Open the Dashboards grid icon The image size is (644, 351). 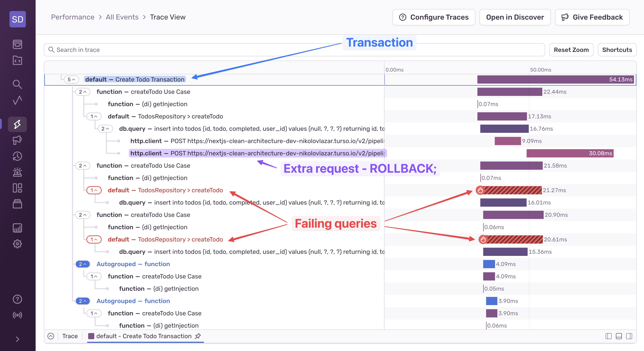[17, 188]
